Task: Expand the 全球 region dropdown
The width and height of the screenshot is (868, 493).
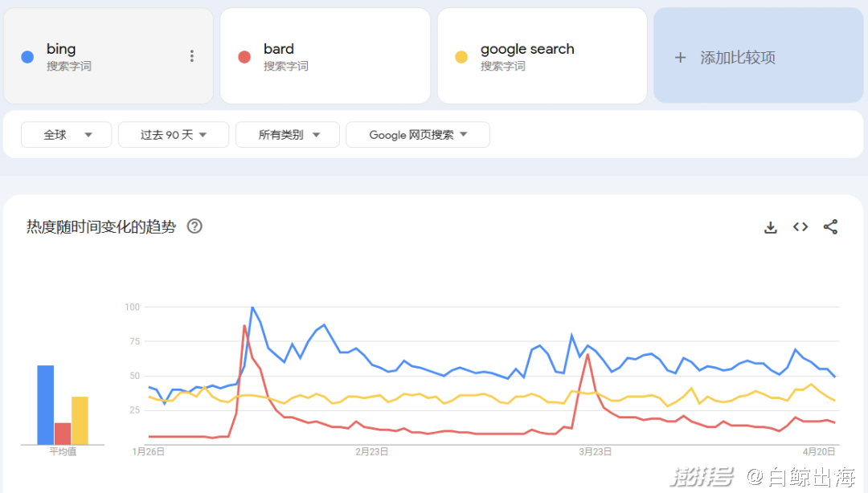Action: (x=67, y=135)
